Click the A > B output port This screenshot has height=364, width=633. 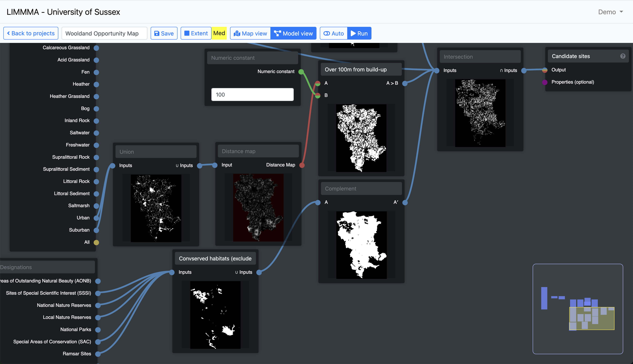click(x=405, y=83)
